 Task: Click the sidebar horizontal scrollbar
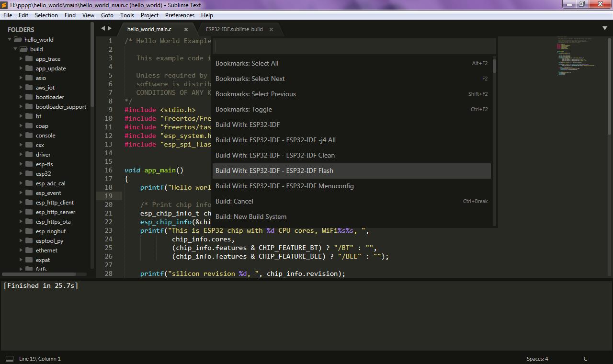[39, 274]
